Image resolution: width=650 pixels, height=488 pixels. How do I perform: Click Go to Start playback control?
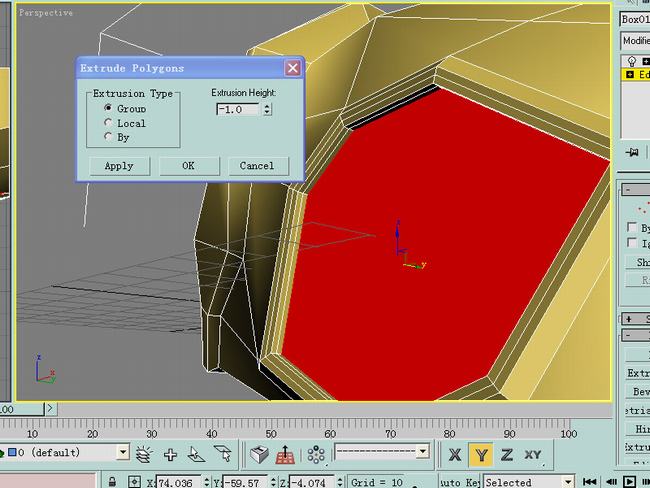589,482
